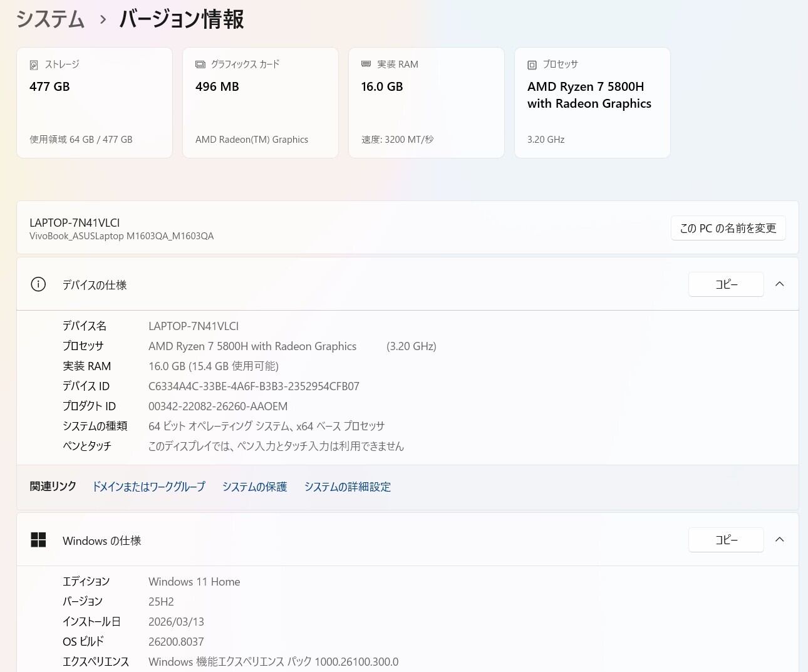Copy the device specifications
Screen dimensions: 808x672
click(725, 284)
